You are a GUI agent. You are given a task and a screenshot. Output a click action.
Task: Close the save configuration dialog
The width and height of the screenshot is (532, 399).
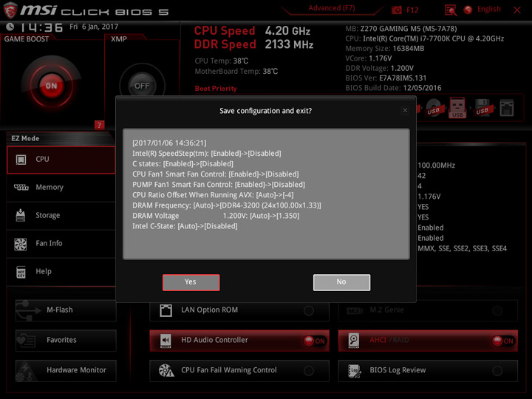coord(405,110)
